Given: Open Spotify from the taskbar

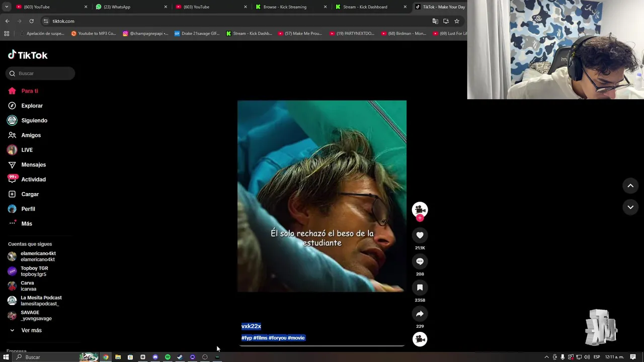Looking at the screenshot, I should tap(168, 357).
